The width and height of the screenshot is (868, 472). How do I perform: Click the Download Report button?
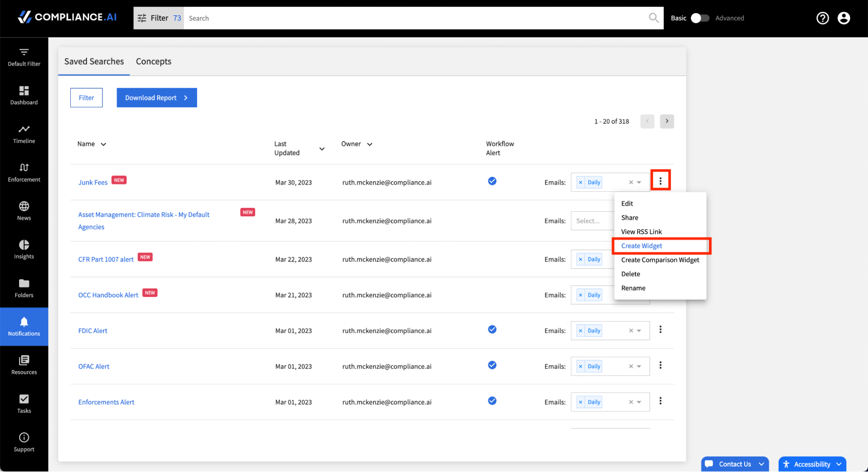pyautogui.click(x=156, y=98)
